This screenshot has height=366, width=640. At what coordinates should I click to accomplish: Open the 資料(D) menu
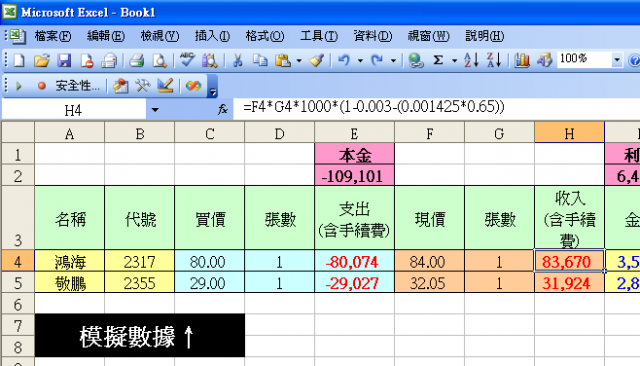[x=373, y=36]
